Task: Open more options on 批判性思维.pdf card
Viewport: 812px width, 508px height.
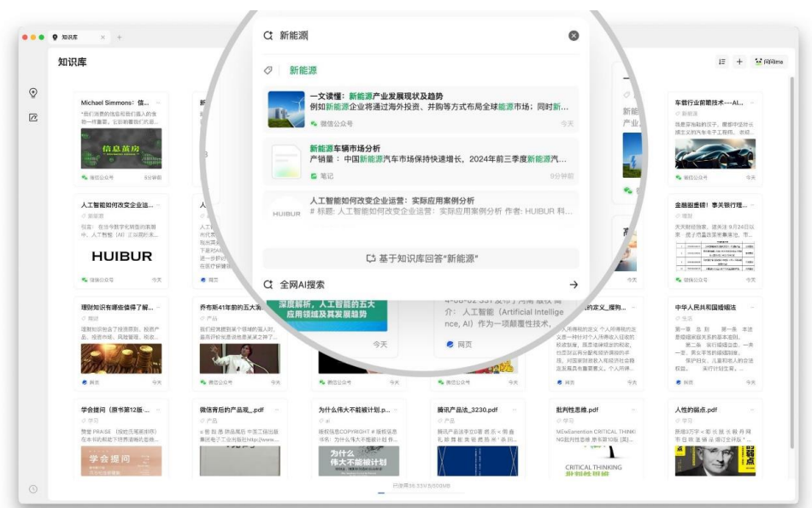Action: (633, 410)
